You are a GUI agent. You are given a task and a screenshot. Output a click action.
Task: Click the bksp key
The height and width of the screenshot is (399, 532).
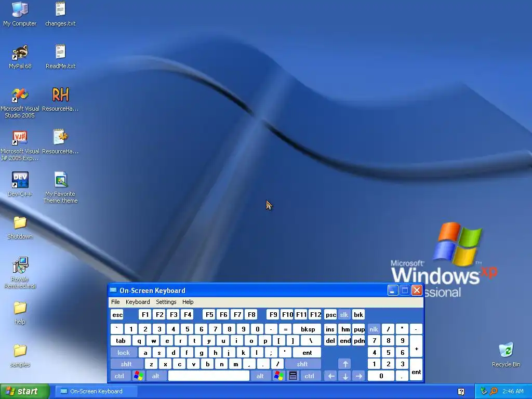pos(308,329)
